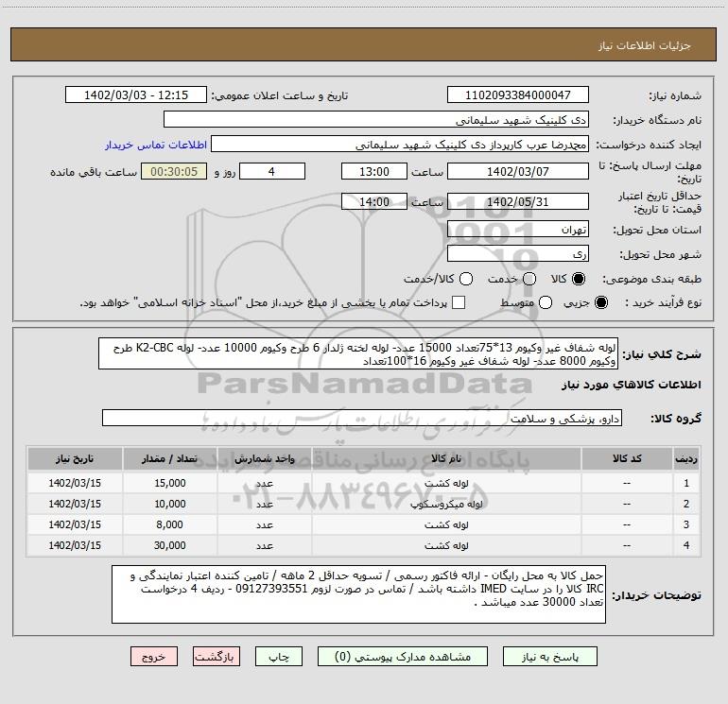Screen dimensions: 728x704
Task: Click the remaining time countdown 00:30:05
Action: pos(174,171)
